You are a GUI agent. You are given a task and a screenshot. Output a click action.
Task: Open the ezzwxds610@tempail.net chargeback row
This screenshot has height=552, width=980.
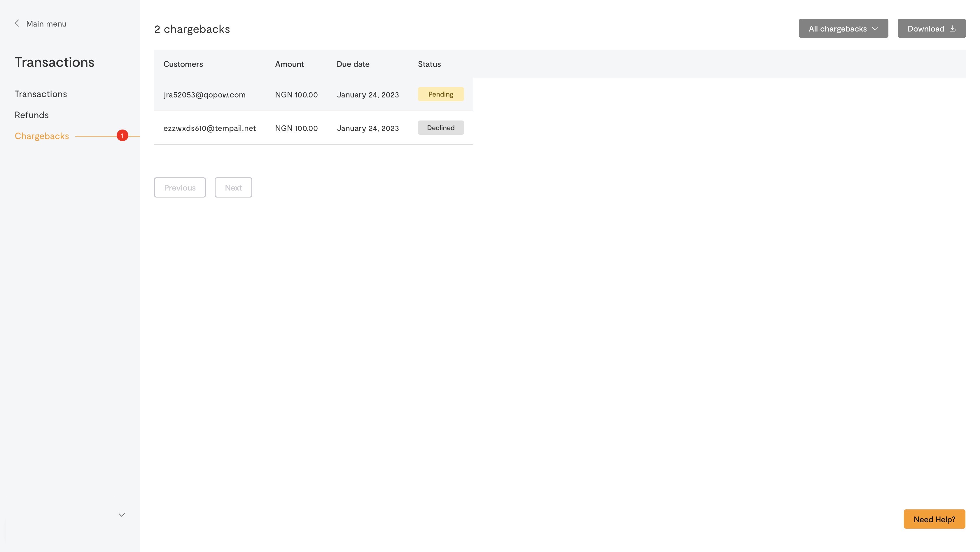[209, 128]
